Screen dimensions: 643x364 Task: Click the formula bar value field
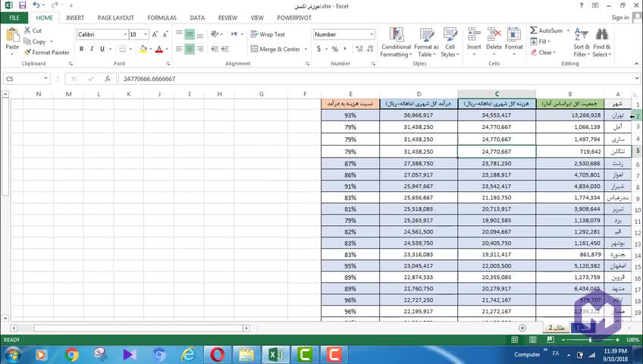375,79
